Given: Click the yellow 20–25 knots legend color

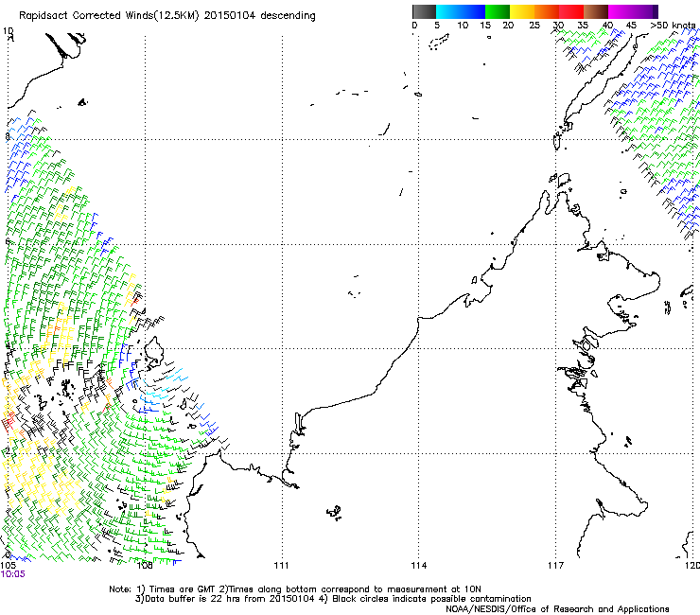Looking at the screenshot, I should [x=522, y=11].
